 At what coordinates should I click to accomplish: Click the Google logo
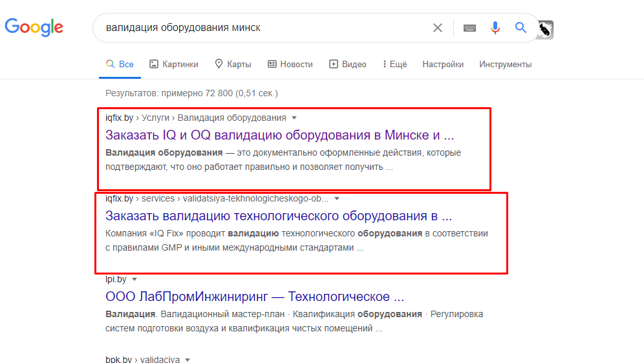34,27
